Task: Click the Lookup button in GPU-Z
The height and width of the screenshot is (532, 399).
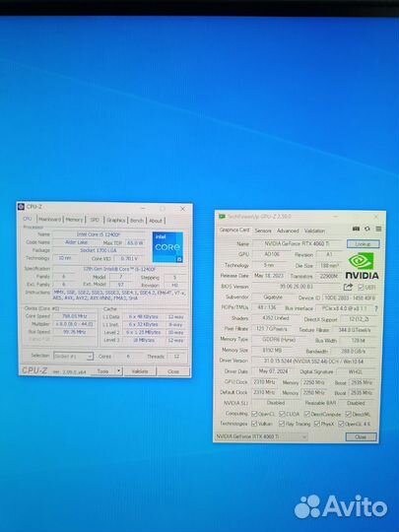Action: tap(363, 244)
